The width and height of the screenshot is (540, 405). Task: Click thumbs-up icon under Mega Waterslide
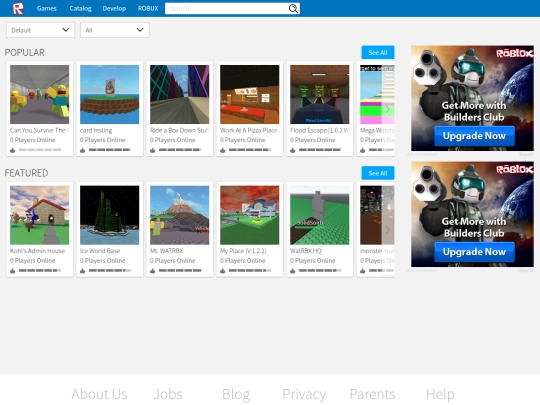(363, 150)
